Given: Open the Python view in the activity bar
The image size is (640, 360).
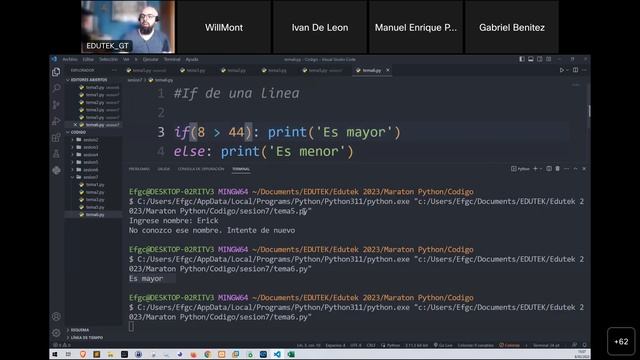Looking at the screenshot, I should pyautogui.click(x=56, y=170).
